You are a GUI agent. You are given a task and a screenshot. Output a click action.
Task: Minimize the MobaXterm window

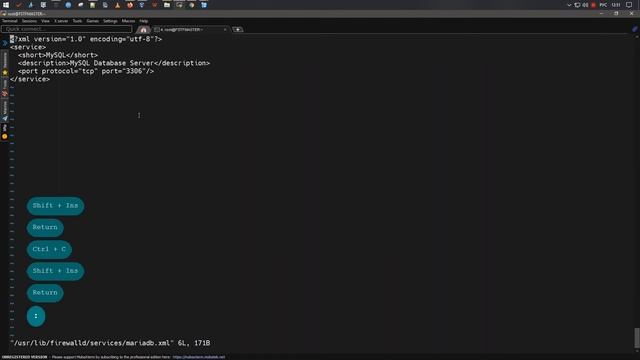[601, 13]
